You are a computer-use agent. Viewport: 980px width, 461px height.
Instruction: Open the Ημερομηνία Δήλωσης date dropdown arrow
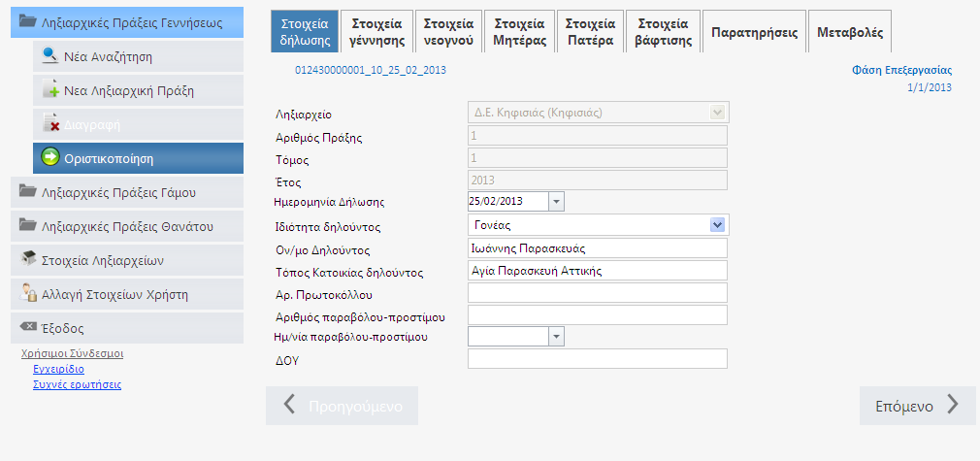pos(556,202)
